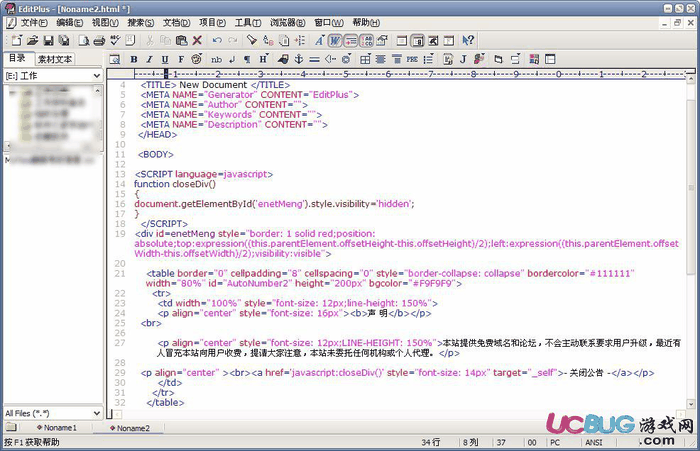The height and width of the screenshot is (451, 700).
Task: Click the Go to line icon
Action: pos(300,41)
